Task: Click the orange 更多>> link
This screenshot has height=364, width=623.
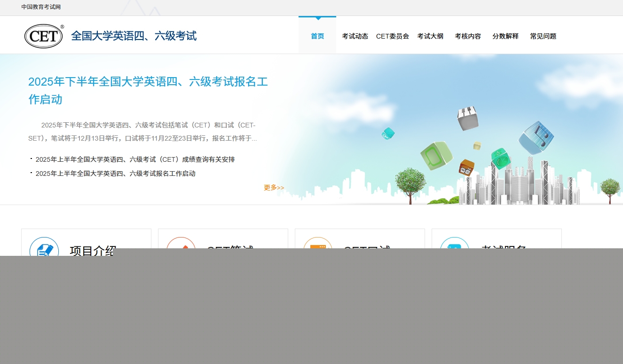Action: [x=274, y=188]
